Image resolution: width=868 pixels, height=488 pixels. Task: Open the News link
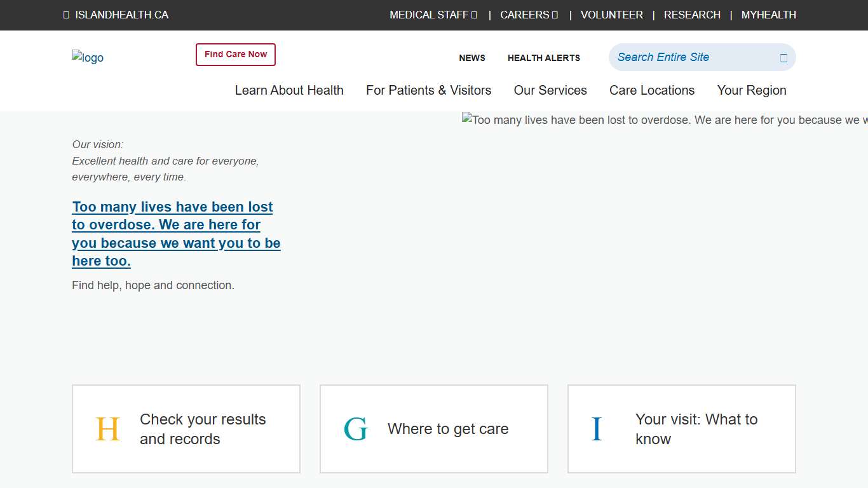(x=472, y=58)
